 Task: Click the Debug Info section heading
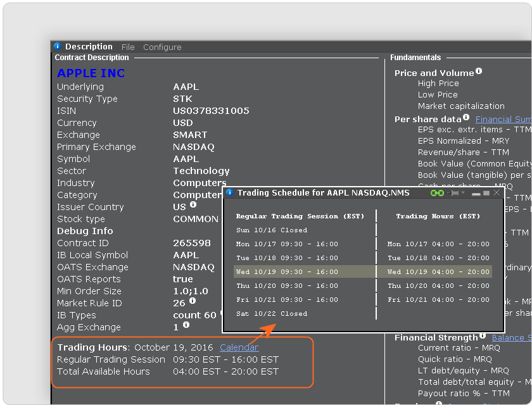tap(85, 231)
